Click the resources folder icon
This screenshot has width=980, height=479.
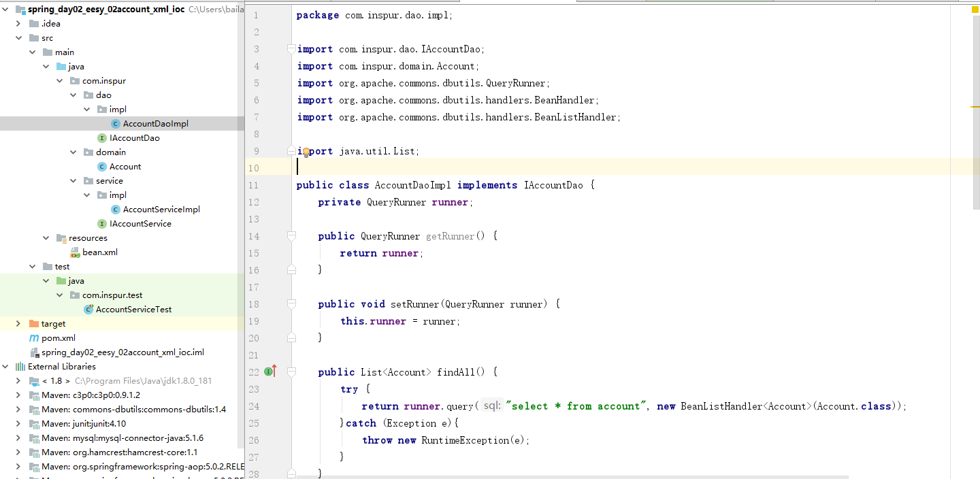click(x=61, y=238)
